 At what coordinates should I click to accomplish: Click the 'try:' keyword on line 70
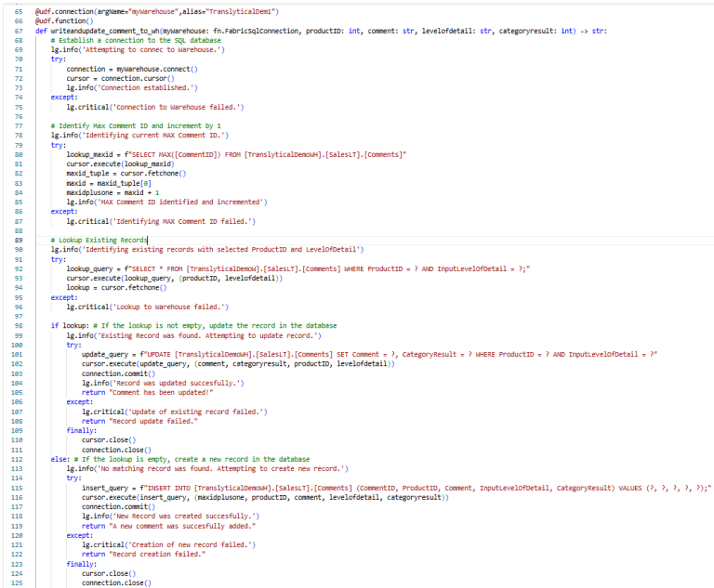click(59, 59)
